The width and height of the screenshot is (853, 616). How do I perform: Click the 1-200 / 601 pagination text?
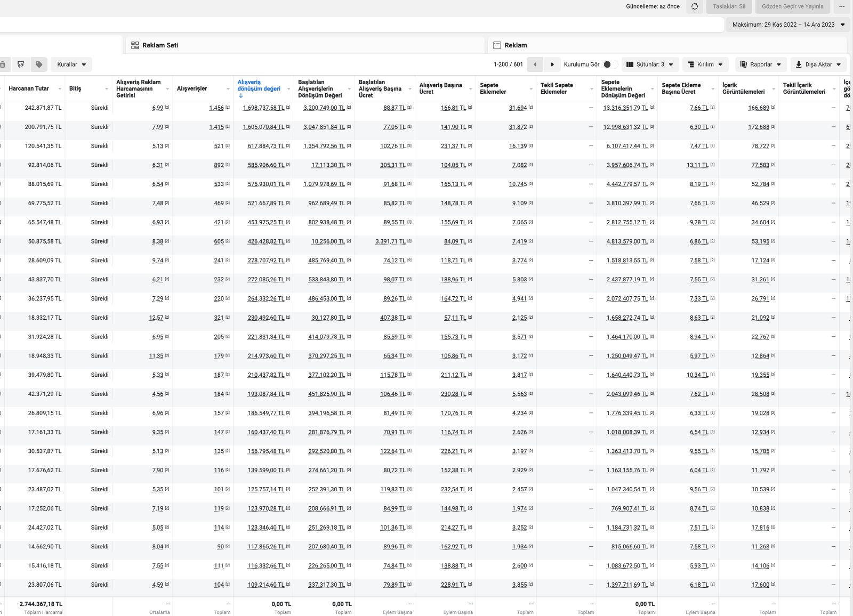click(508, 64)
